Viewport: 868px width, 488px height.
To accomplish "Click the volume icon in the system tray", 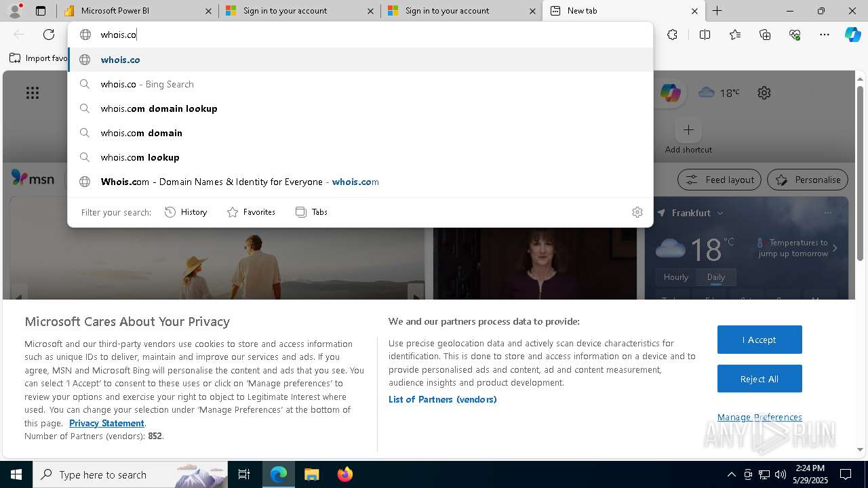I will 781,474.
